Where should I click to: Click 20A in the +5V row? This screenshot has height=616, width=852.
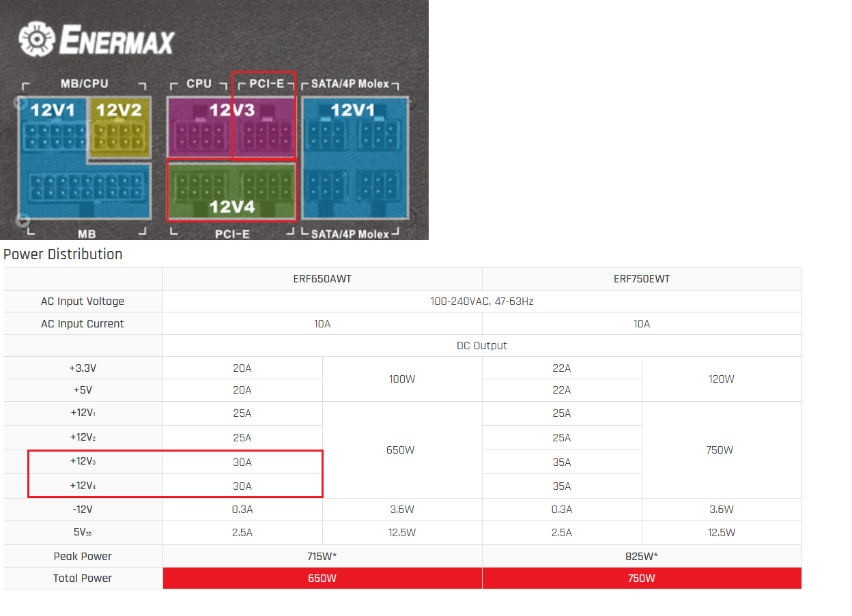click(x=242, y=390)
